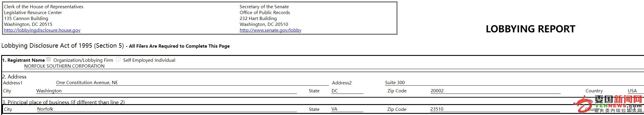Check Self Employed Individual checkbox
644x115 pixels.
(118, 59)
